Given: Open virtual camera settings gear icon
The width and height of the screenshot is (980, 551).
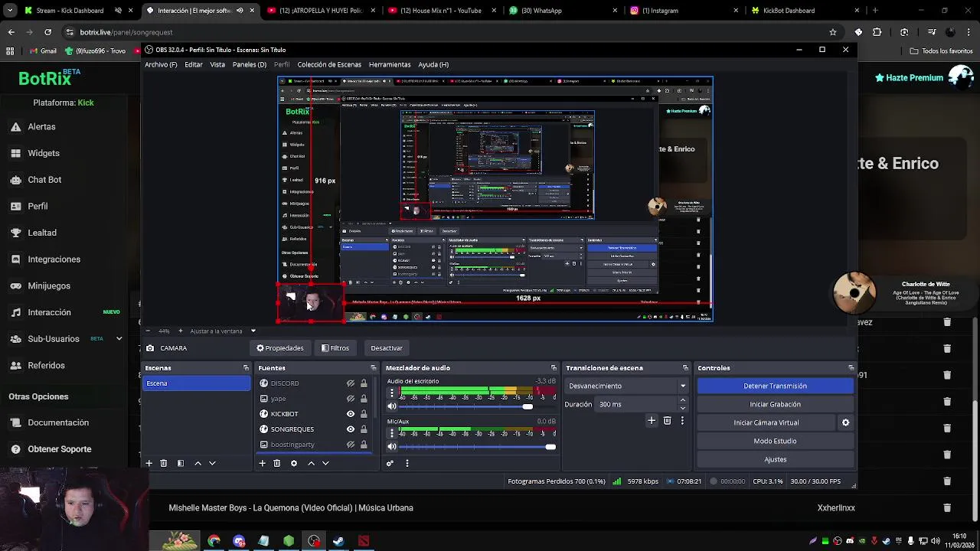Looking at the screenshot, I should [x=845, y=422].
